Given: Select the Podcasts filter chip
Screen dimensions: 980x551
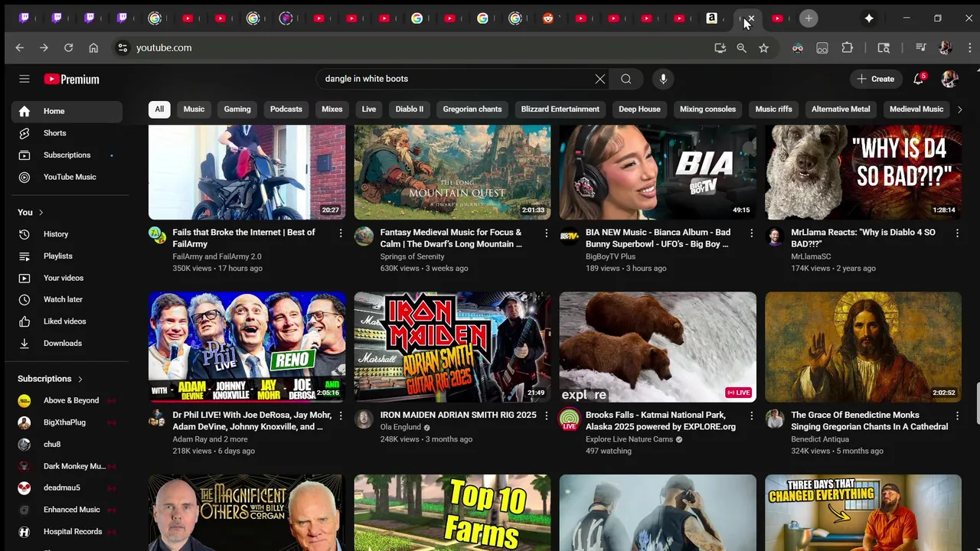Looking at the screenshot, I should click(x=286, y=109).
